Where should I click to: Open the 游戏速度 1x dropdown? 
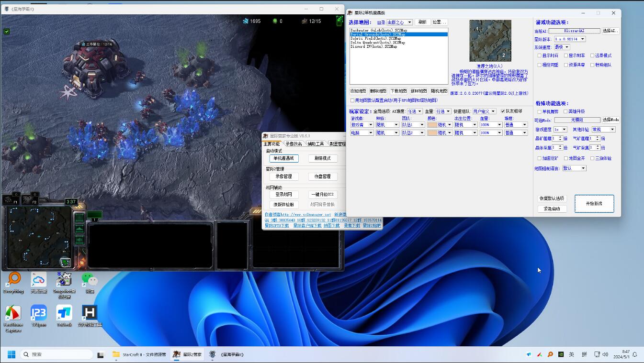click(x=560, y=129)
